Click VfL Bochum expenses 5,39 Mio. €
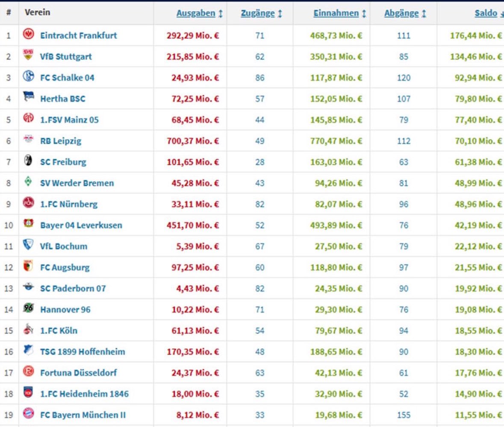 click(197, 246)
